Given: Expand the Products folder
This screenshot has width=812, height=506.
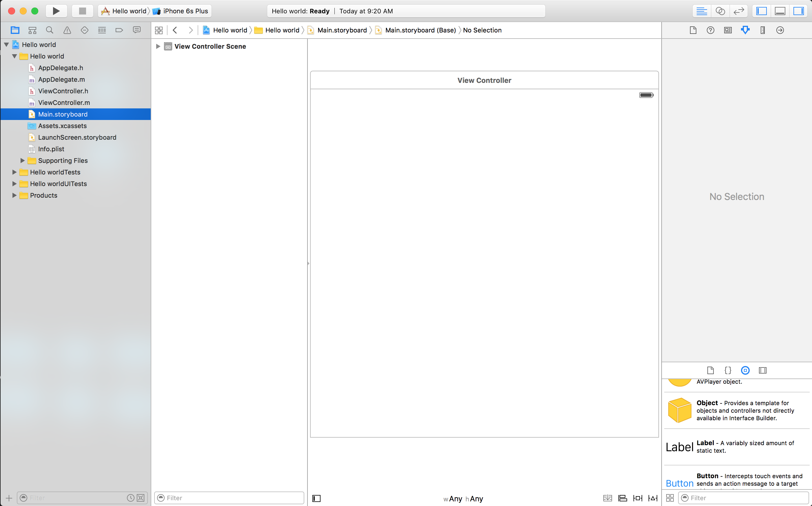Looking at the screenshot, I should [14, 195].
